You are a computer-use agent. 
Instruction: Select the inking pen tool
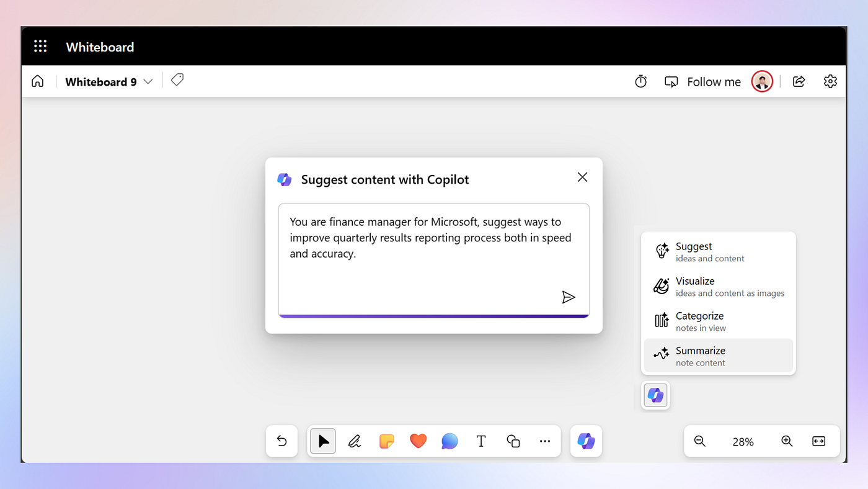tap(355, 441)
